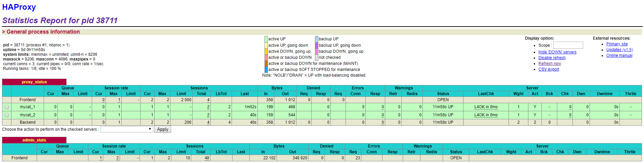Click Backend session limit 200
The width and height of the screenshot is (644, 163).
point(188,122)
